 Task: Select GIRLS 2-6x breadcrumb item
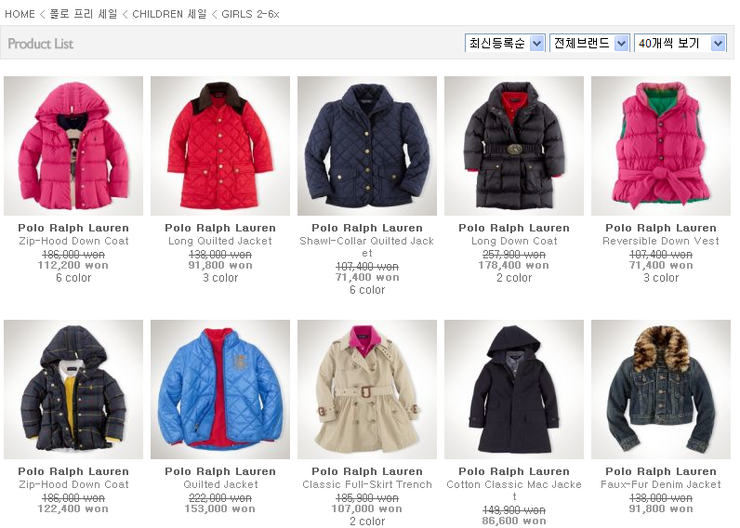(250, 14)
